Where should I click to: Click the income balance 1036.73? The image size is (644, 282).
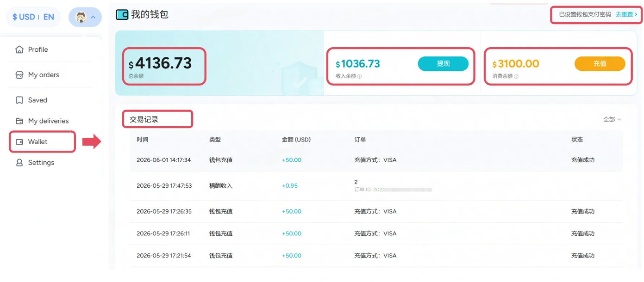358,64
